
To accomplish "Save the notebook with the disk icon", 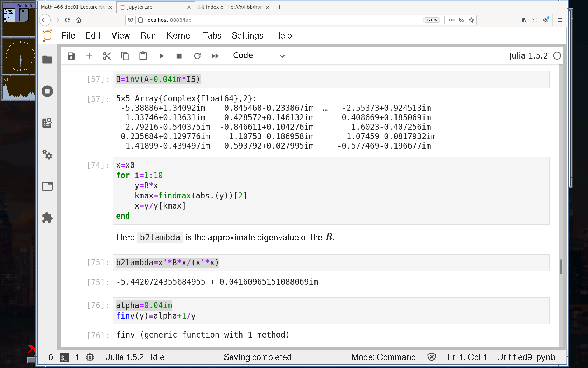I will pyautogui.click(x=71, y=56).
